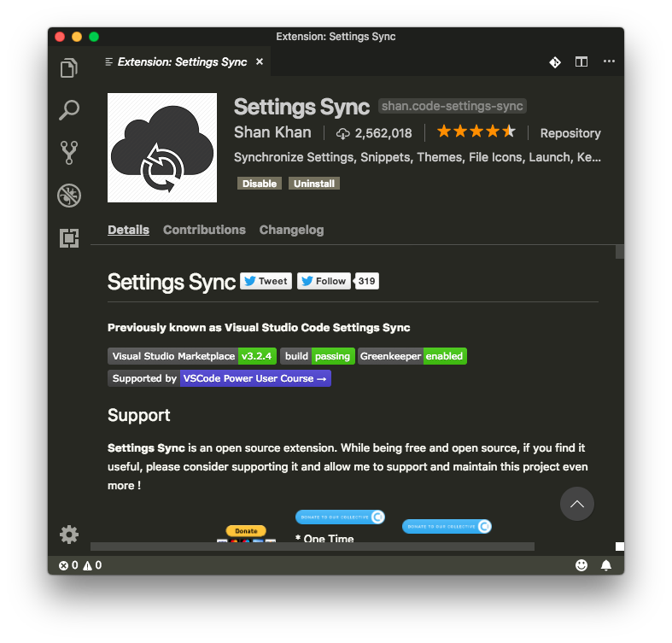Switch to the Details tab
Viewport: 672px width, 643px height.
(128, 230)
